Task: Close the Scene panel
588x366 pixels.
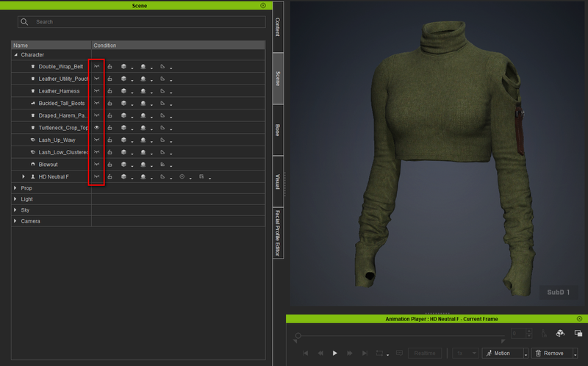Action: pos(263,6)
